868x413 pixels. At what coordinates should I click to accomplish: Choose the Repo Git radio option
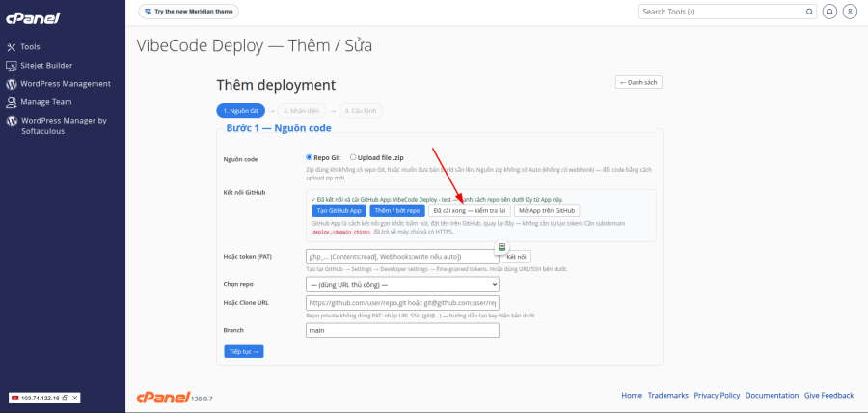[310, 157]
